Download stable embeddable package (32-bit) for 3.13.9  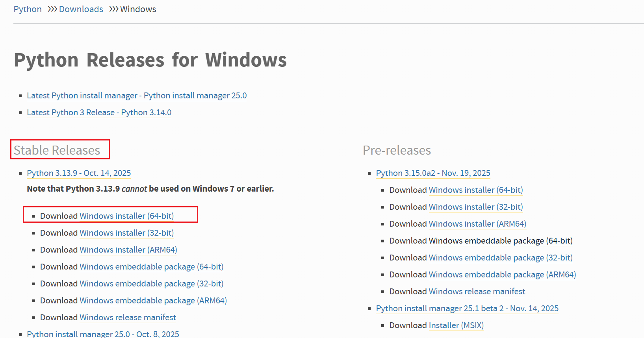tap(151, 284)
